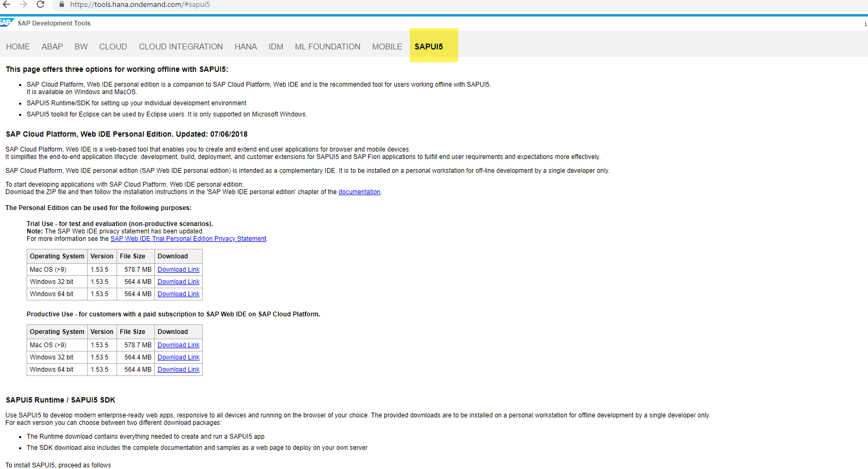Click the SAP logo in header
Screen dimensions: 868x469
[x=6, y=22]
